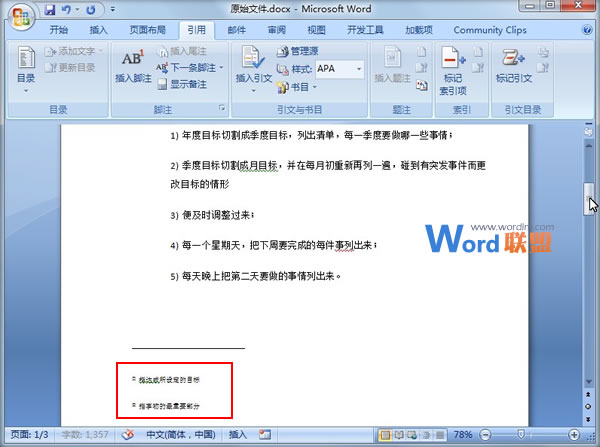Save document with quick access Save icon
Viewport: 600px width, 447px height.
pyautogui.click(x=50, y=9)
